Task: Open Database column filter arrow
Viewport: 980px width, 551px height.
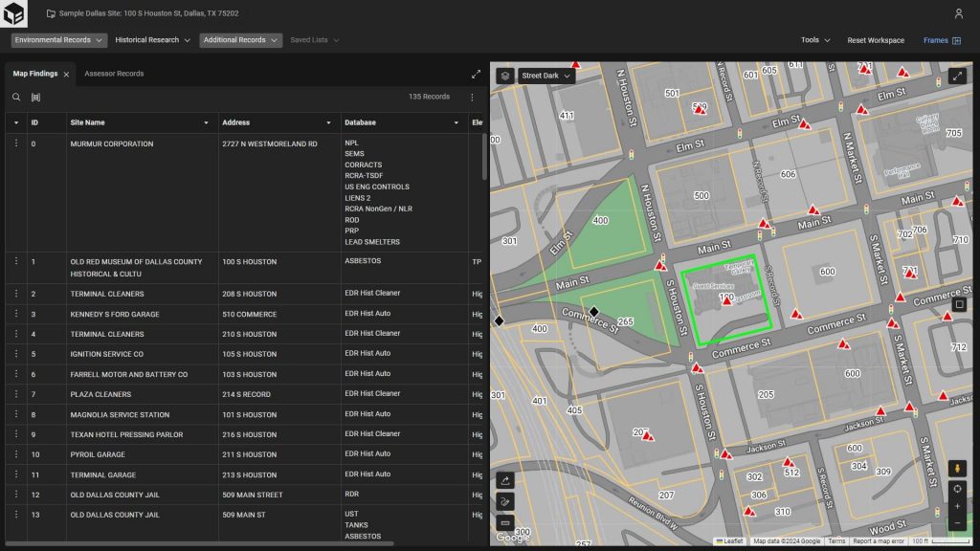Action: point(457,123)
